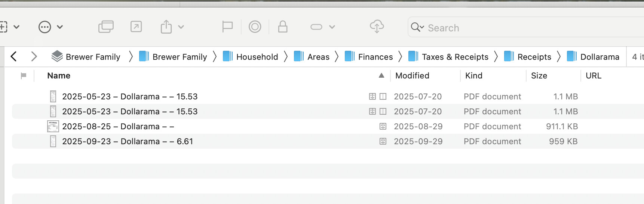Sort files by Size column header

click(x=539, y=75)
